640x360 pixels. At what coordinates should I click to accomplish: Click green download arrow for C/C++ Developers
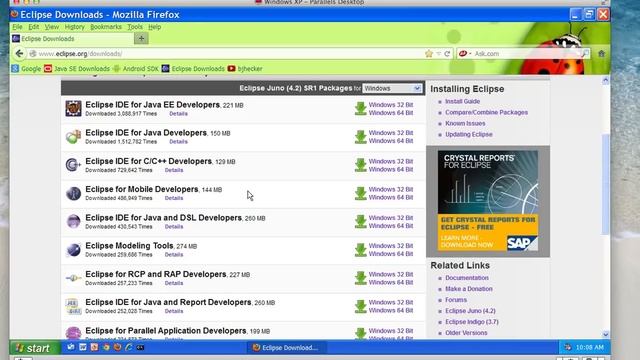point(360,165)
